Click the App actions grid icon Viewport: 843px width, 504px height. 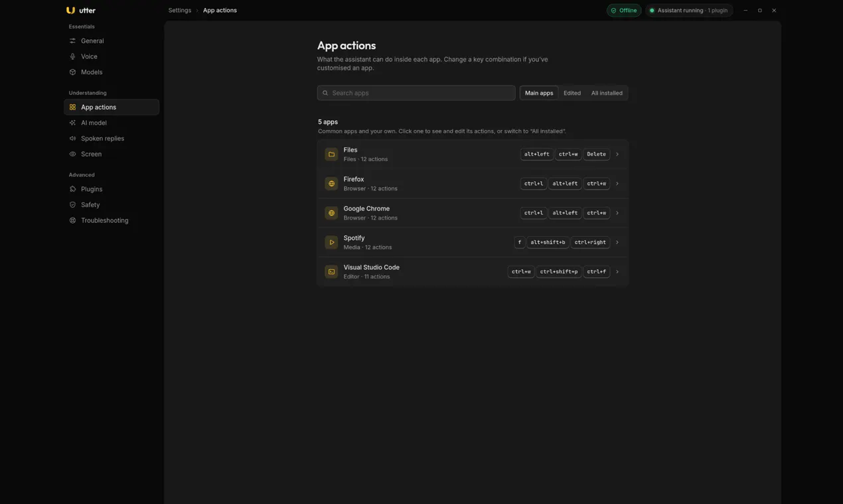[x=72, y=107]
